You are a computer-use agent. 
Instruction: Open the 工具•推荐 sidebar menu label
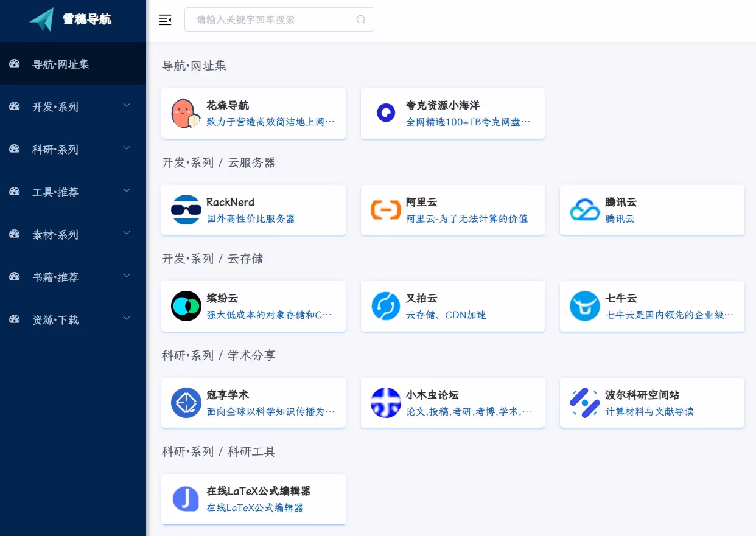pyautogui.click(x=55, y=192)
